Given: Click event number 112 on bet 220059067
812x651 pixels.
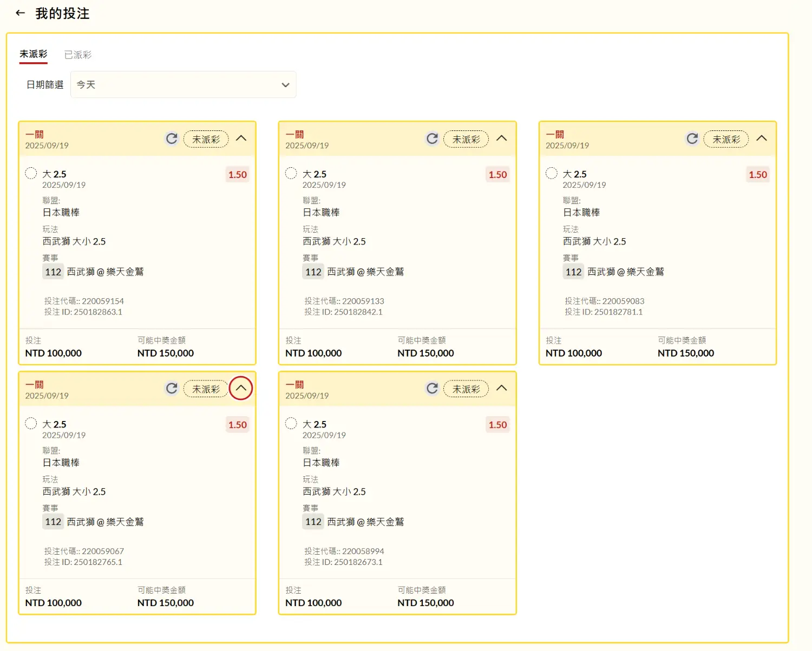Looking at the screenshot, I should pos(53,522).
